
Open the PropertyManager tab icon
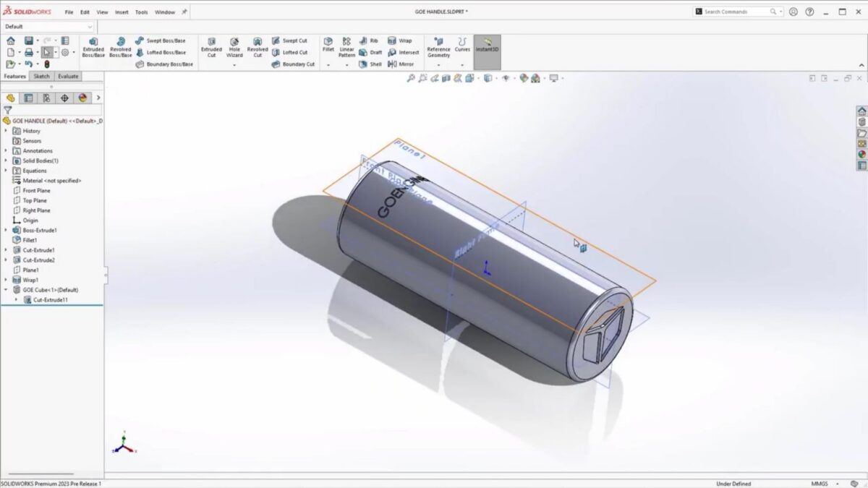pyautogui.click(x=28, y=98)
